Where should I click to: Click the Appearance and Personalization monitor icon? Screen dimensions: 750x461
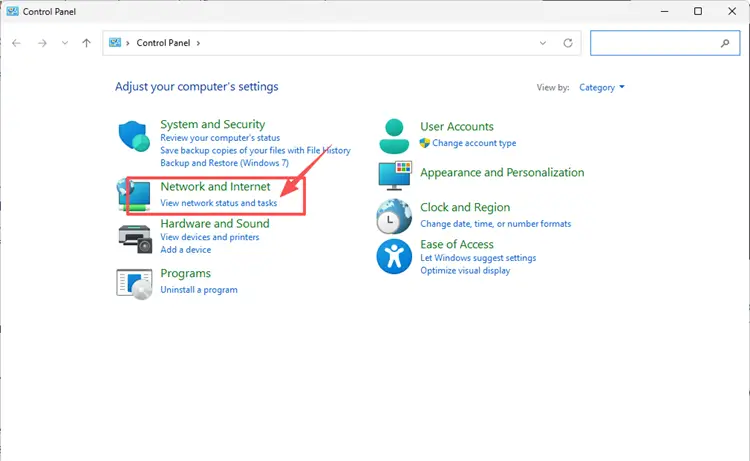395,176
